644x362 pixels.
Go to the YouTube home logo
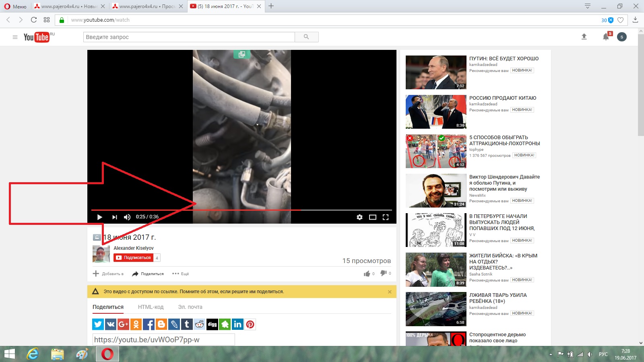click(x=37, y=37)
